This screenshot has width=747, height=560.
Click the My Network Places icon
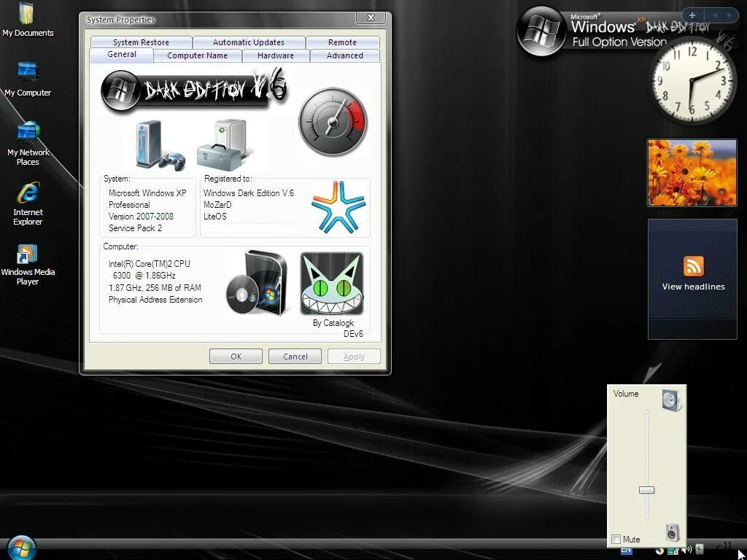[x=28, y=144]
